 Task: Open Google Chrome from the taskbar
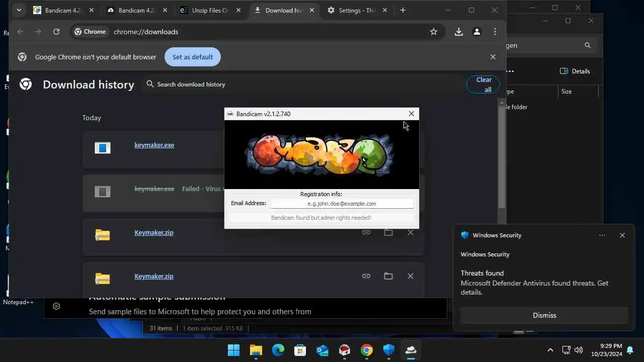[367, 350]
